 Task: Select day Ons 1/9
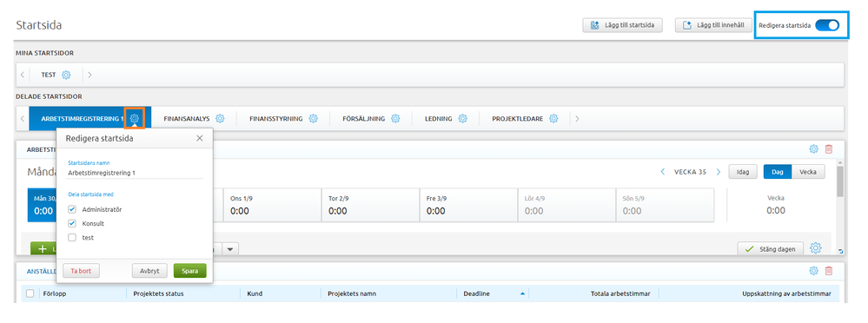click(x=272, y=205)
